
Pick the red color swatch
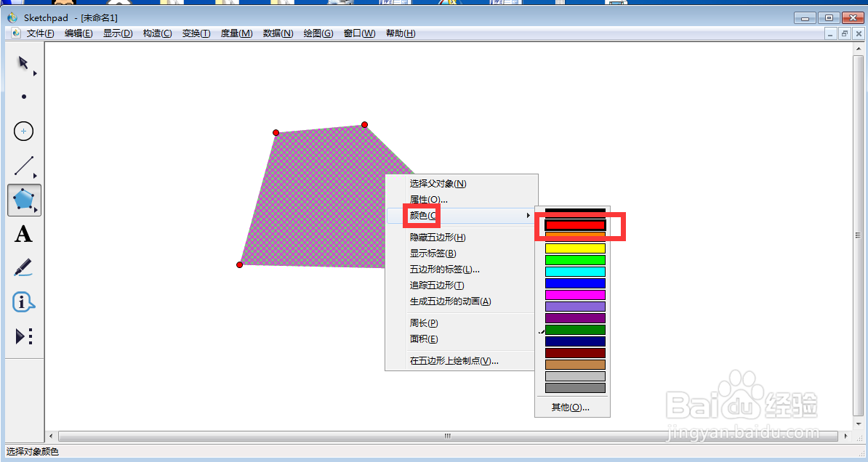click(574, 225)
